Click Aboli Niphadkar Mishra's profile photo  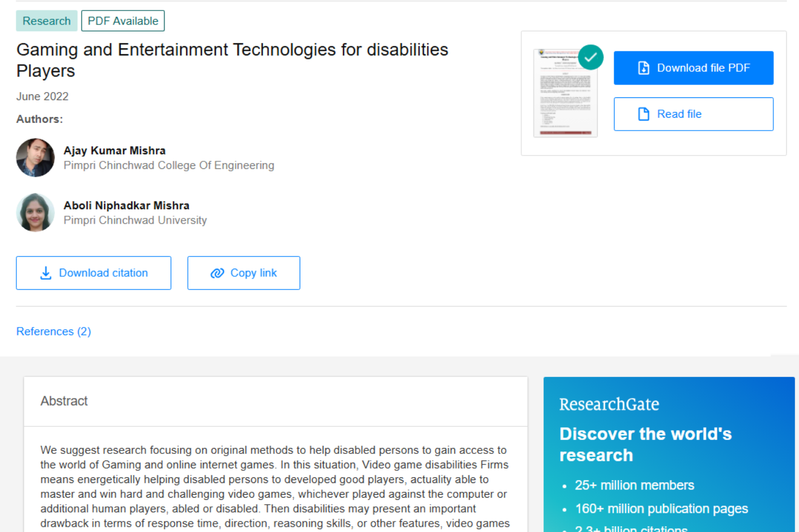tap(35, 212)
